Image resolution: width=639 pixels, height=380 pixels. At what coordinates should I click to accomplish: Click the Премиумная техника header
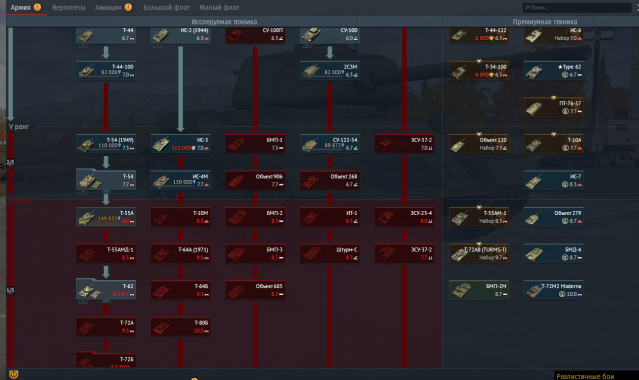544,22
